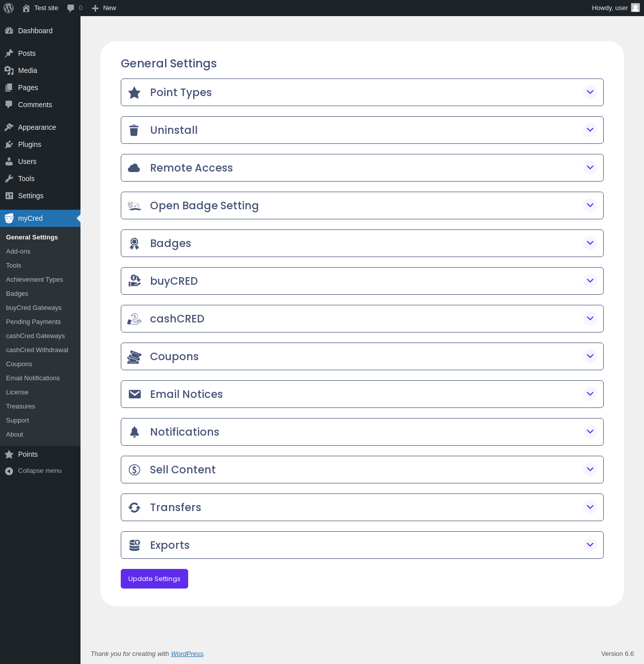Collapse the admin sidebar menu

40,471
